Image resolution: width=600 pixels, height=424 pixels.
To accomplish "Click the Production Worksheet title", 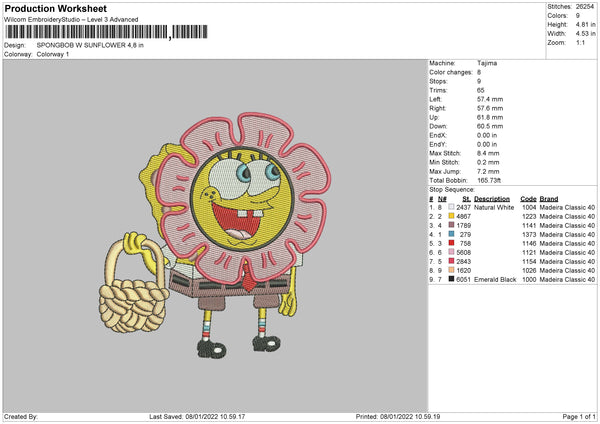I will tap(55, 8).
